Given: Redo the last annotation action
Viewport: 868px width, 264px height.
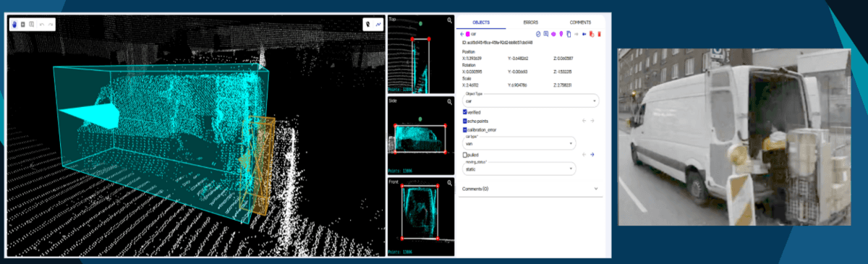Looking at the screenshot, I should pos(50,25).
